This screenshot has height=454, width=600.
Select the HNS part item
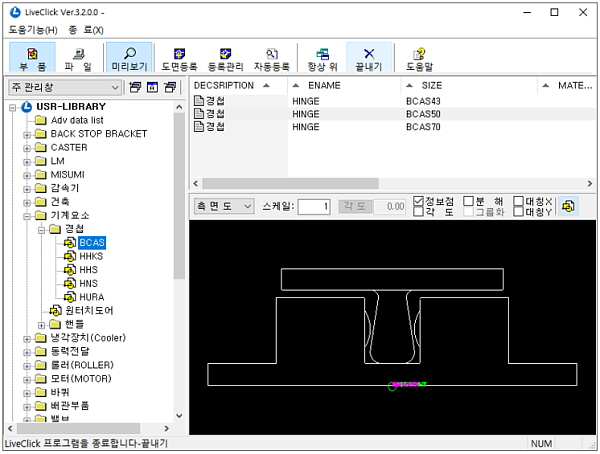(88, 284)
